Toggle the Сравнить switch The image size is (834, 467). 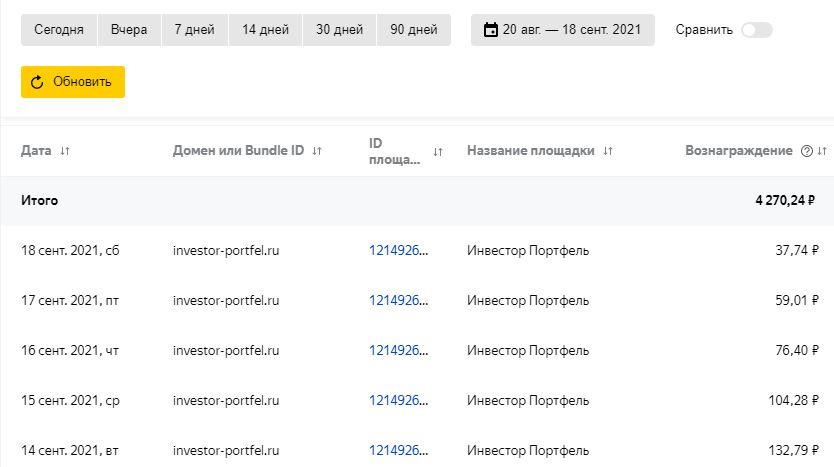(x=757, y=30)
